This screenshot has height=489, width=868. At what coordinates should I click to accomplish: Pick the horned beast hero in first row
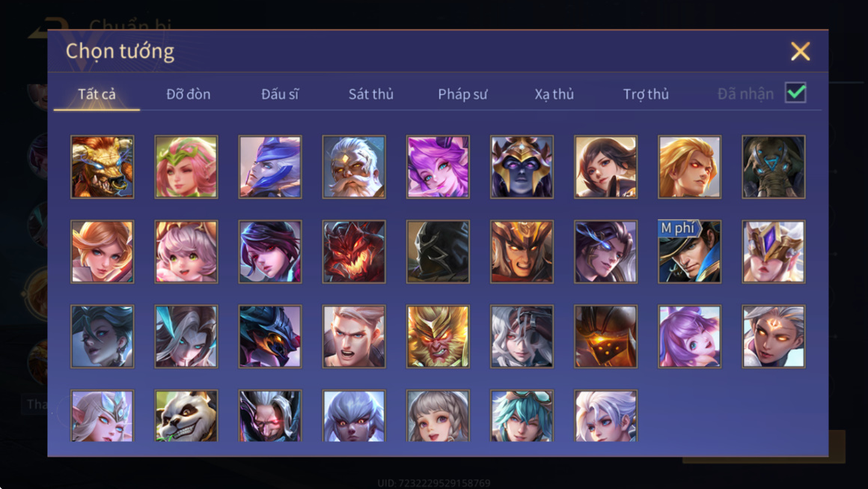(103, 167)
